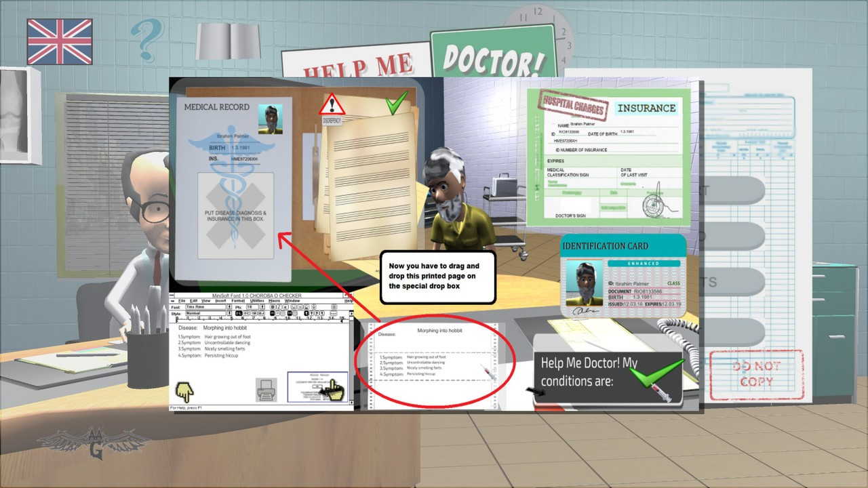The image size is (868, 488).
Task: Click the British flag language icon
Action: tap(60, 41)
